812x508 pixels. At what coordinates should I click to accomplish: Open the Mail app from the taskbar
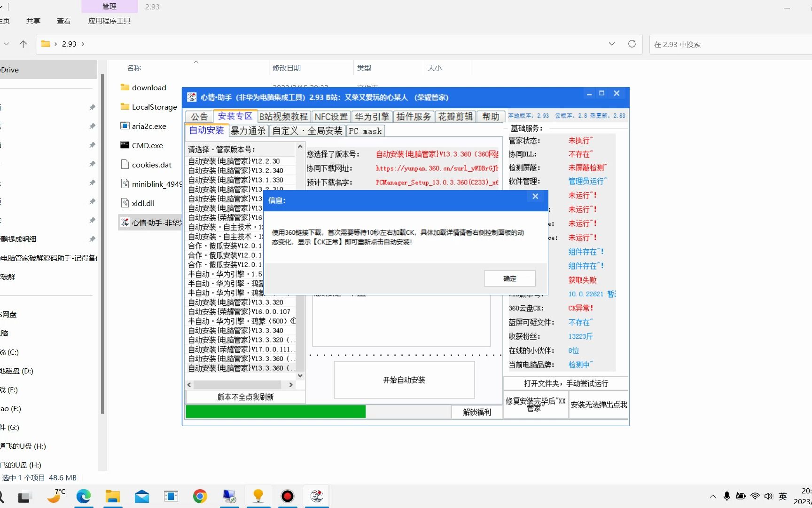[141, 496]
